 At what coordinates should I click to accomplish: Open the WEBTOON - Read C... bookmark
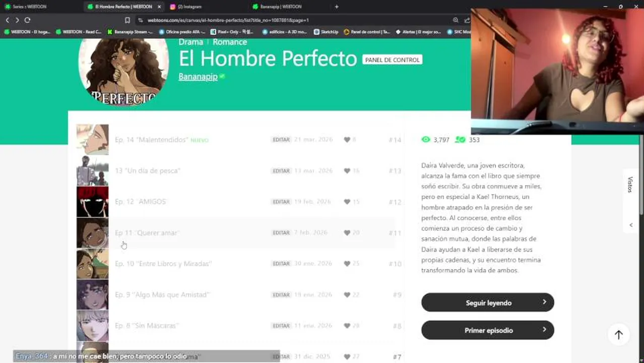pyautogui.click(x=79, y=32)
